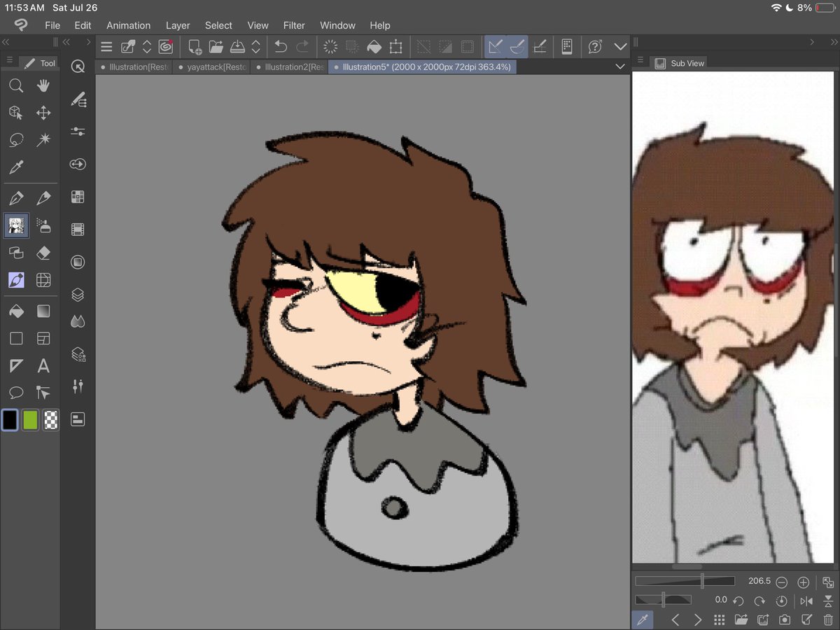This screenshot has height=630, width=840.
Task: Expand the save options up-down arrows
Action: click(255, 47)
